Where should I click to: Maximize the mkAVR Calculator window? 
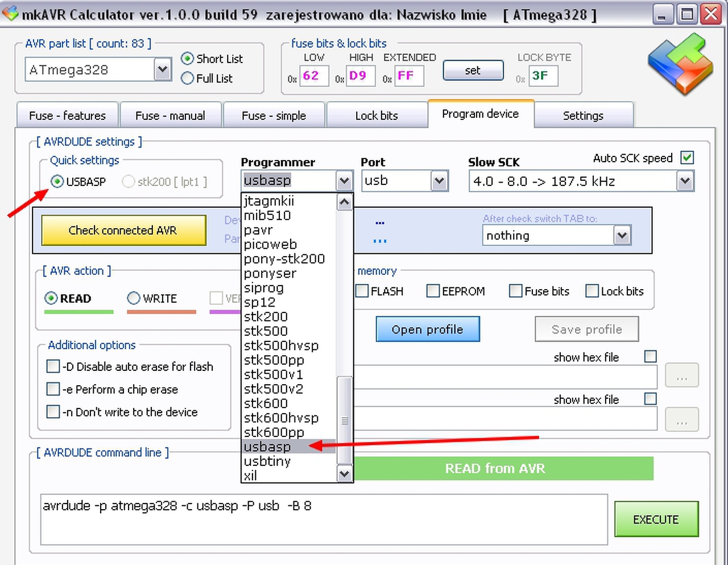pos(686,14)
